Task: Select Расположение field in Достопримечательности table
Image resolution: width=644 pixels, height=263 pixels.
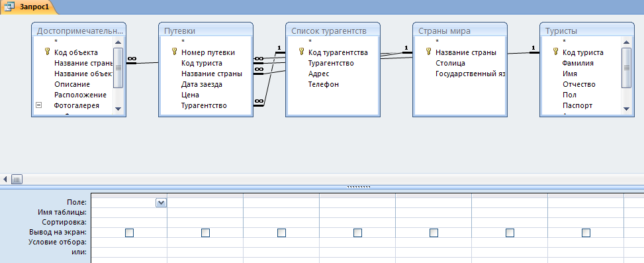Action: tap(80, 95)
